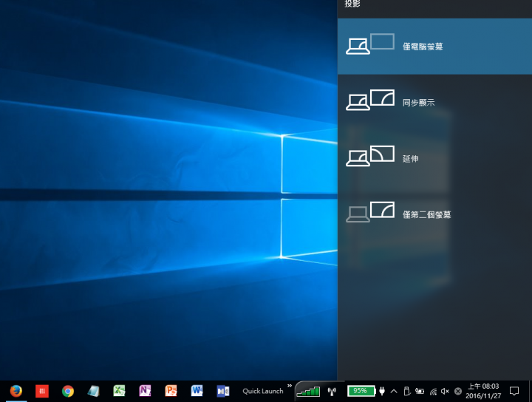Expand the Quick Launch overflow chevron

[290, 386]
